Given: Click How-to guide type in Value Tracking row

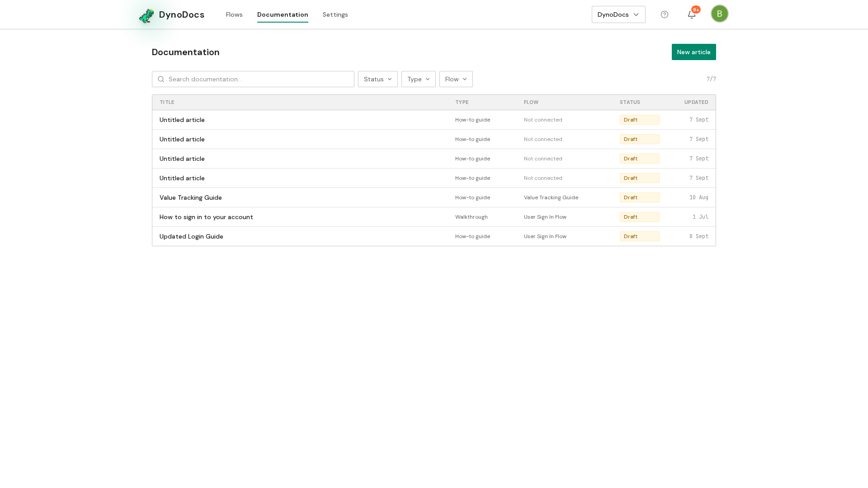Looking at the screenshot, I should [x=472, y=197].
